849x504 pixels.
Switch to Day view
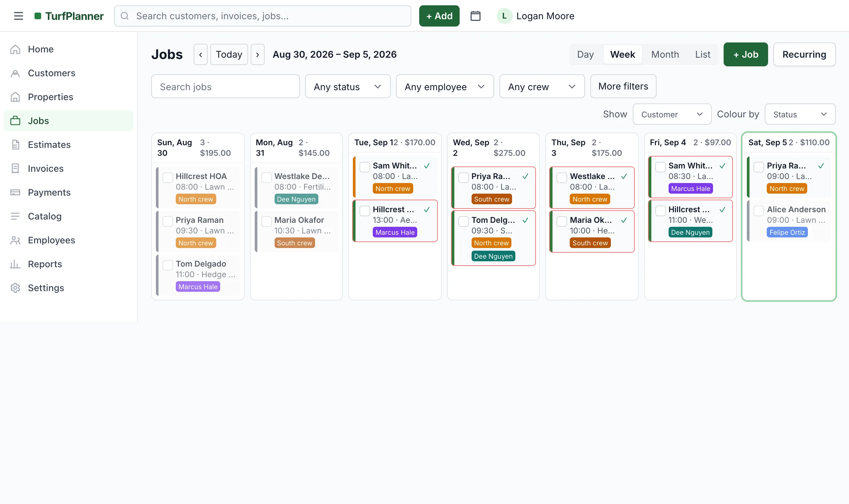[585, 54]
